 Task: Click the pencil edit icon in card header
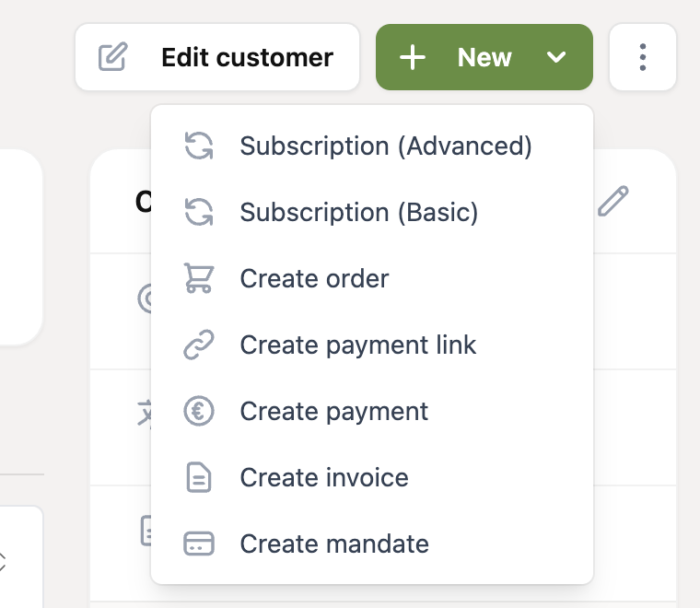[613, 202]
